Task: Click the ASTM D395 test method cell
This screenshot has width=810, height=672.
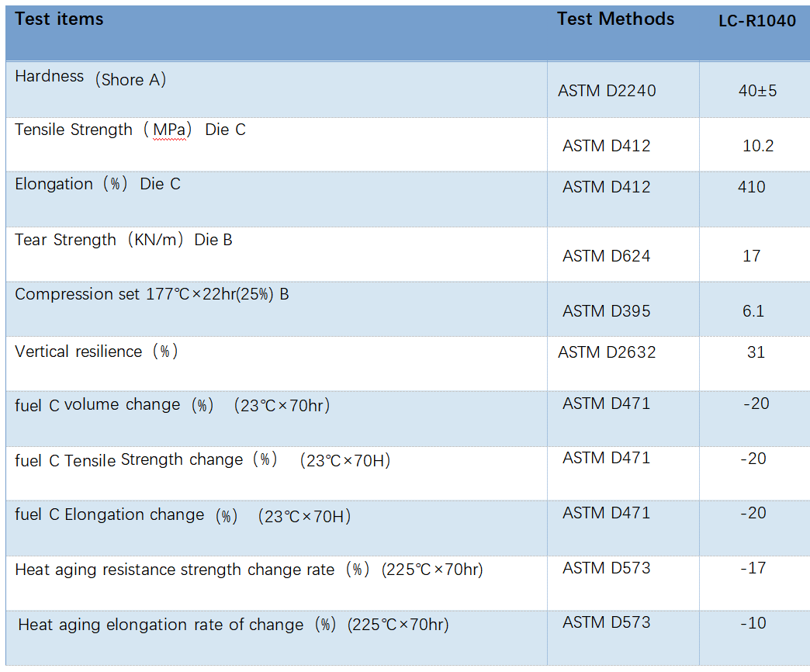Action: point(606,311)
